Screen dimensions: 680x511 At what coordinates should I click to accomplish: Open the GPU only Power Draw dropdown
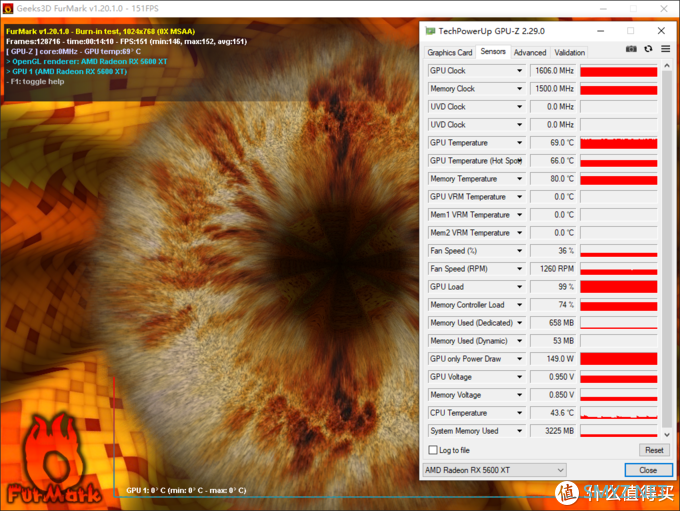(520, 359)
